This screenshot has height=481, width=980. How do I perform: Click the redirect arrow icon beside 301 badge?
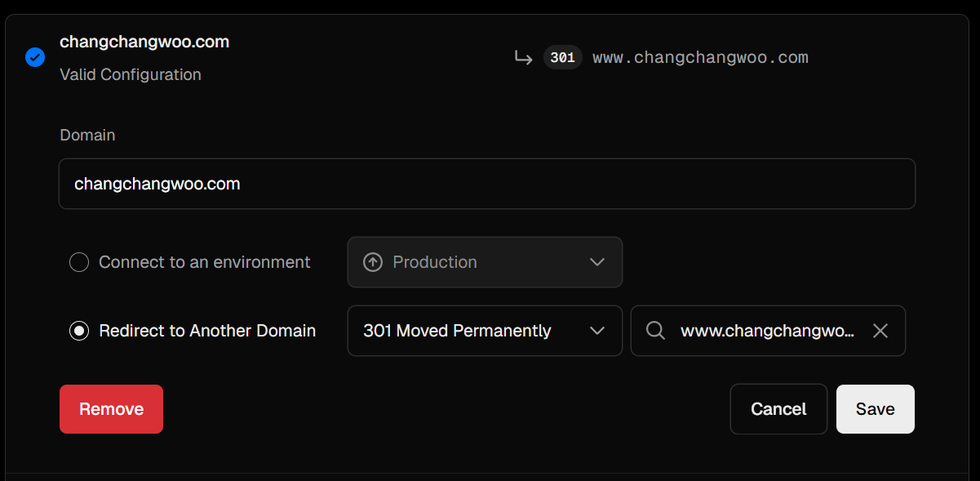(523, 58)
